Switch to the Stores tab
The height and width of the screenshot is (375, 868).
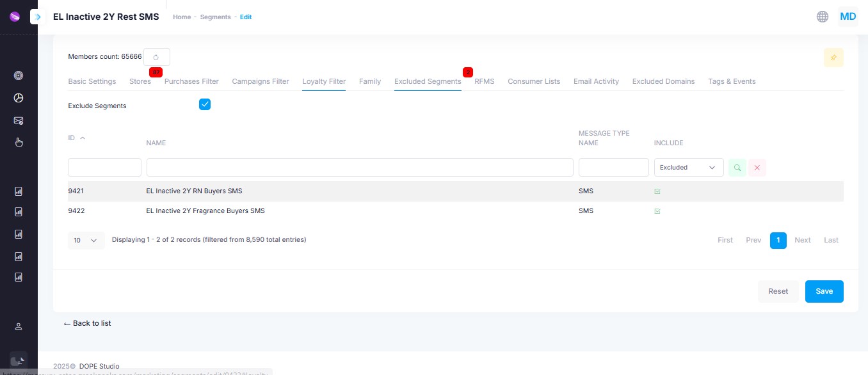pyautogui.click(x=140, y=81)
